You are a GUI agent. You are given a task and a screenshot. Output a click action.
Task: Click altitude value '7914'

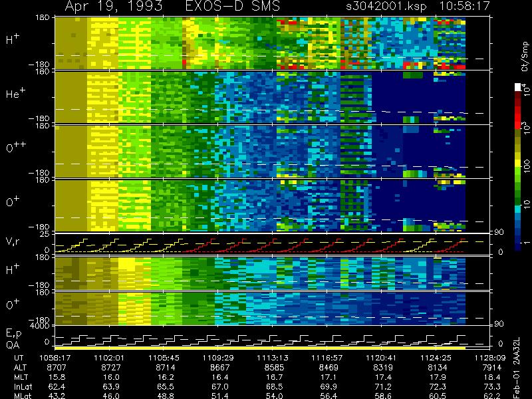[491, 368]
